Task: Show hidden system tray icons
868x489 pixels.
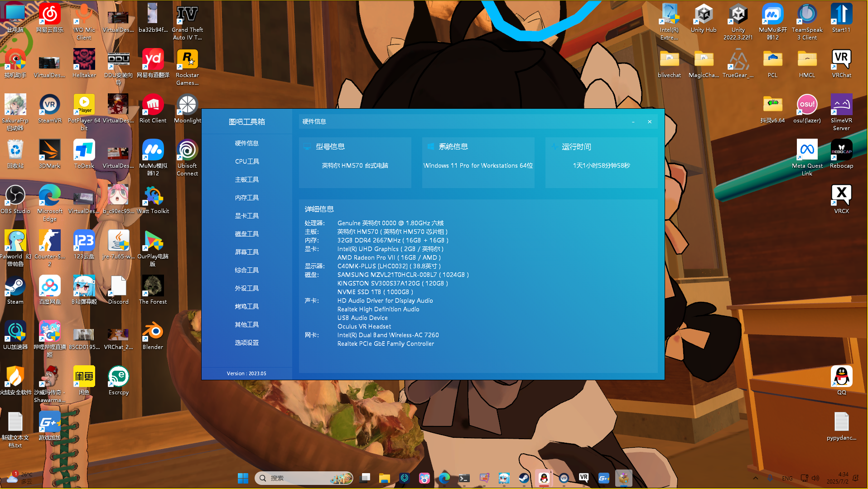Action: (x=755, y=478)
